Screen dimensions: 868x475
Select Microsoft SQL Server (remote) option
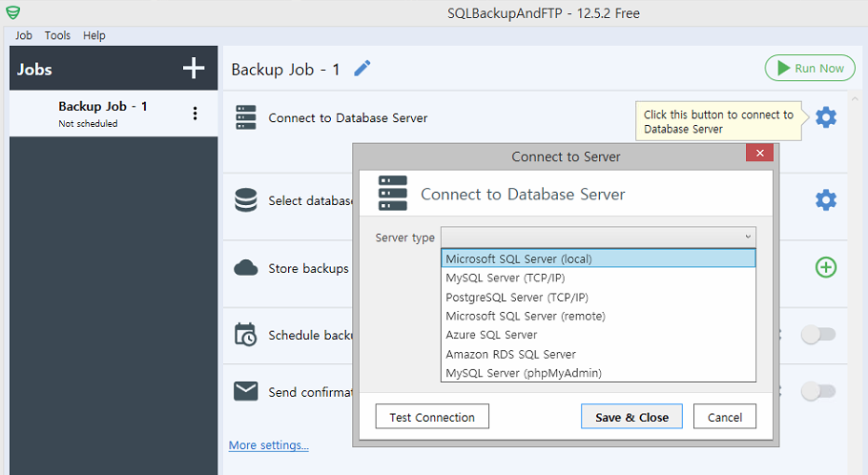tap(598, 316)
